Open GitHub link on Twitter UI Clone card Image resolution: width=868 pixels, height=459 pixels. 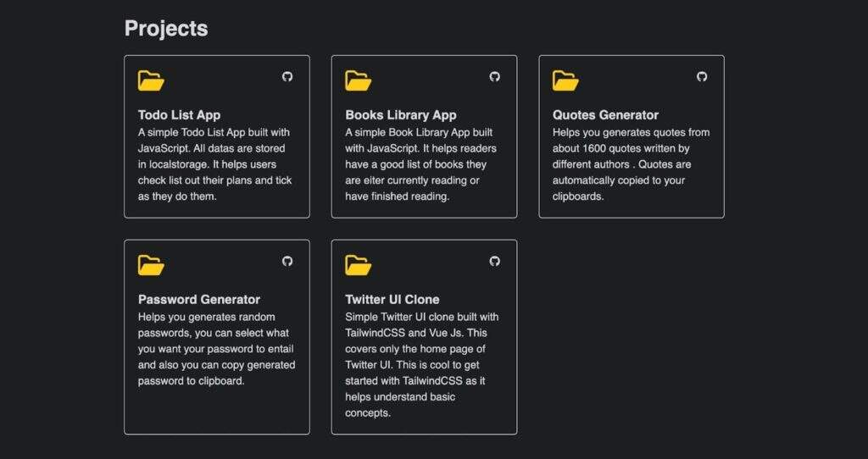pos(495,261)
